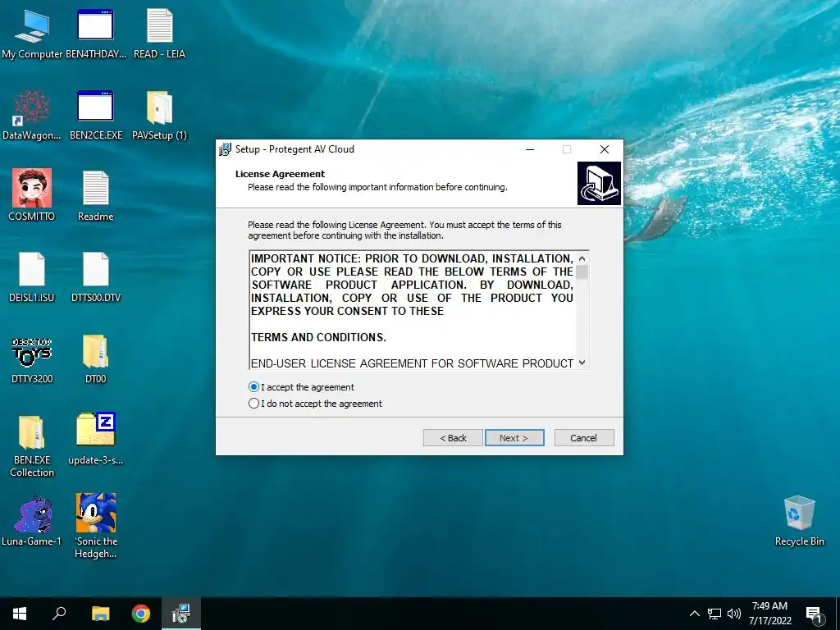The height and width of the screenshot is (630, 840).
Task: Click the taskbar search magnifier
Action: tap(59, 614)
